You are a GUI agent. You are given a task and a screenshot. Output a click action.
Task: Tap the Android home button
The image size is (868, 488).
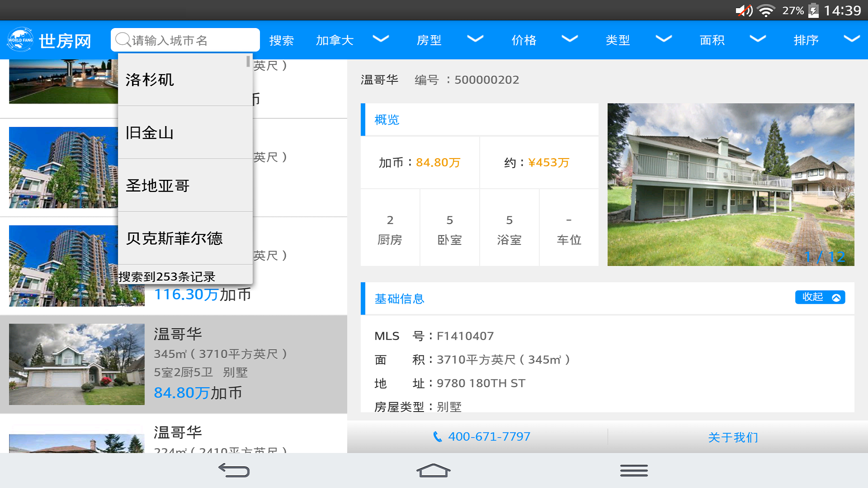(x=434, y=470)
